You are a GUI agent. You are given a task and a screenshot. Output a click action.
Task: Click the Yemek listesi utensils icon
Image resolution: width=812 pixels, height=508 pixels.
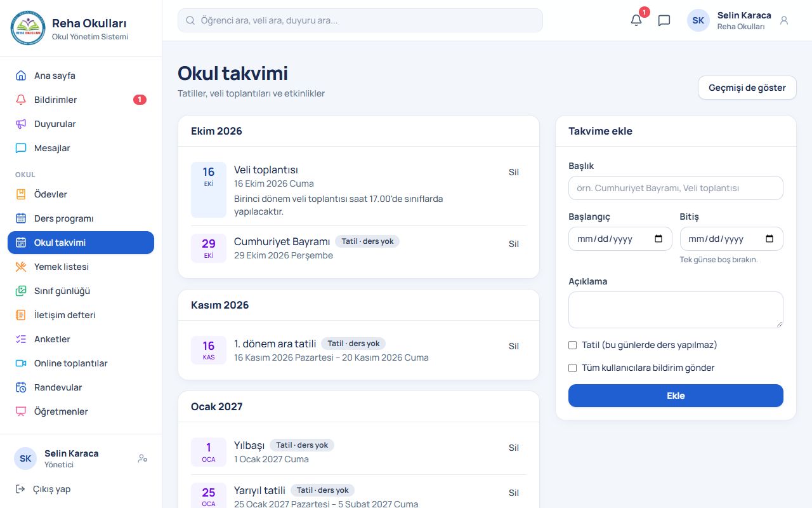[x=21, y=267]
